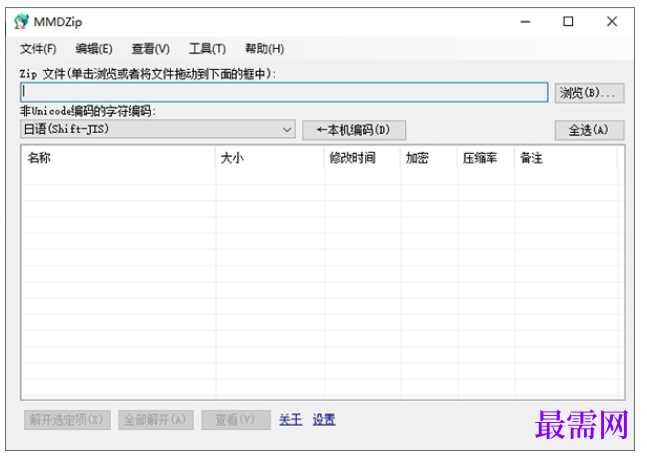
Task: Open the 设置 settings link
Action: [324, 420]
